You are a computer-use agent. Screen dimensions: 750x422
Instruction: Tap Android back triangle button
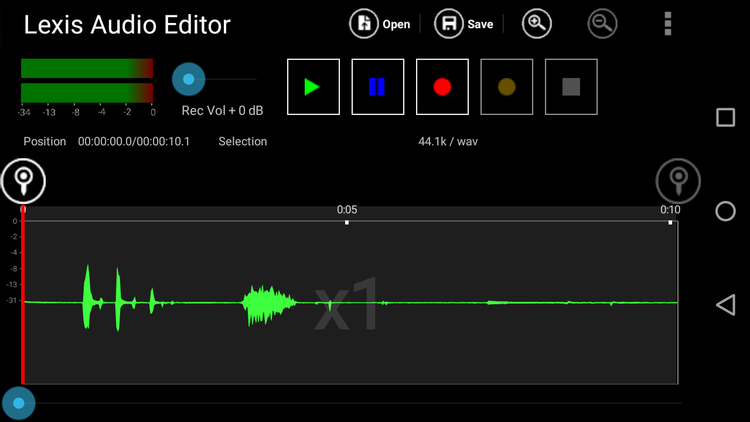(x=725, y=305)
